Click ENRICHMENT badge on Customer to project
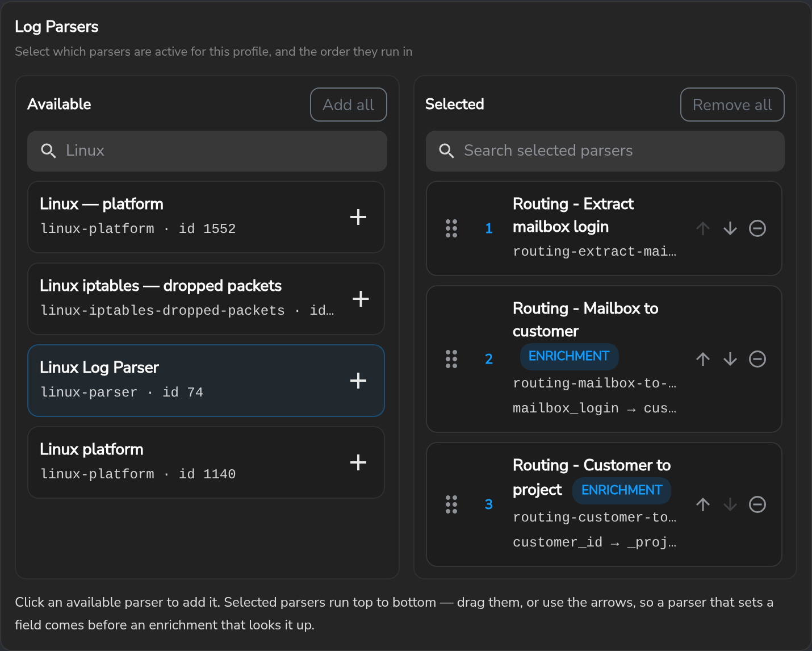Viewport: 812px width, 651px height. pos(622,490)
